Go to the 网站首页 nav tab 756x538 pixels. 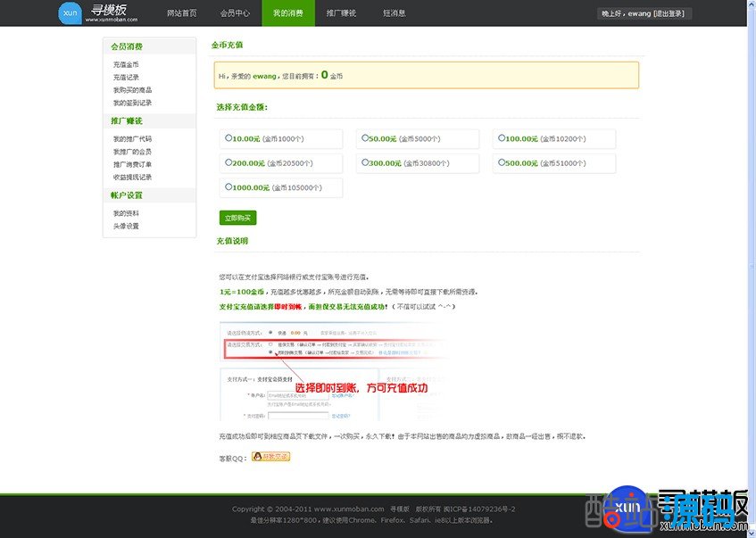[x=181, y=13]
